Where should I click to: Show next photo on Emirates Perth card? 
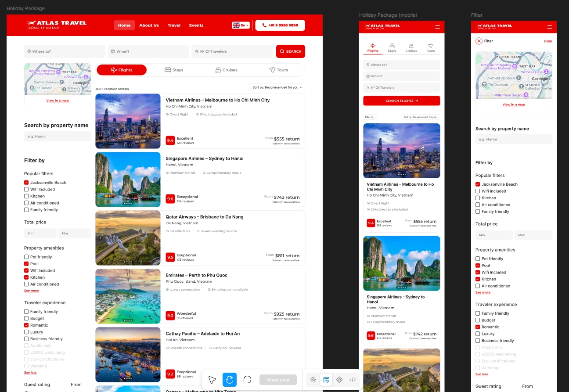point(155,296)
